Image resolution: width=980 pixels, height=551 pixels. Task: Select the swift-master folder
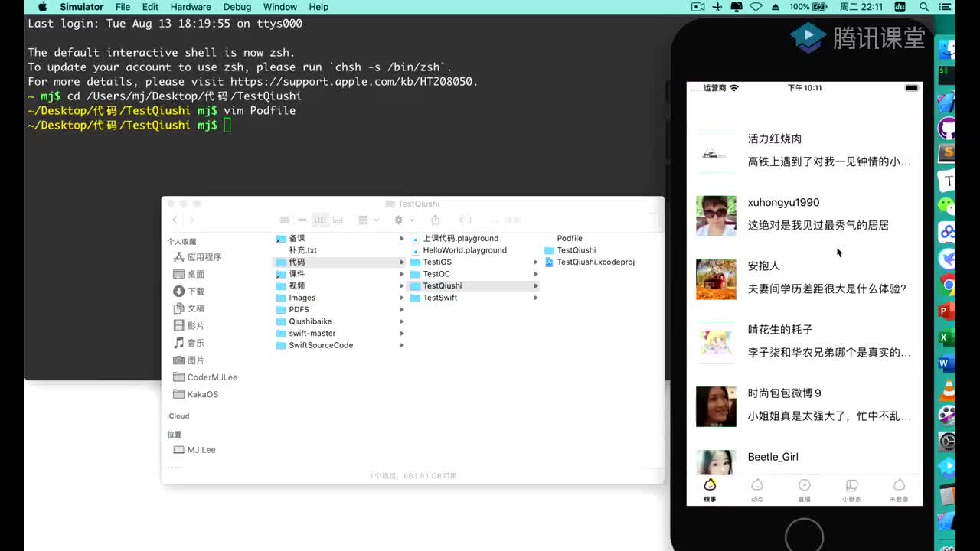[305, 334]
